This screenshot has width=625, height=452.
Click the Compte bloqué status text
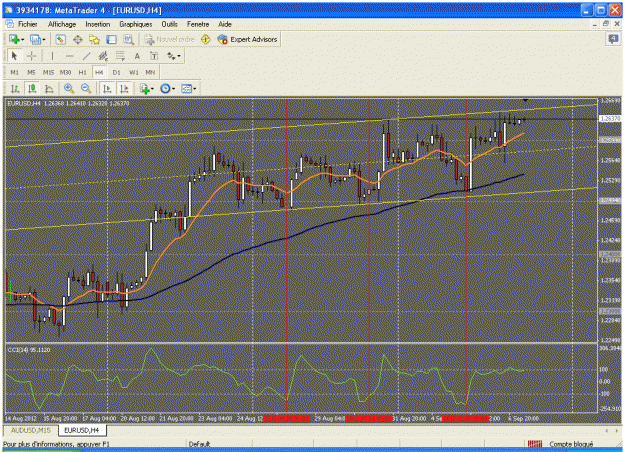point(571,444)
